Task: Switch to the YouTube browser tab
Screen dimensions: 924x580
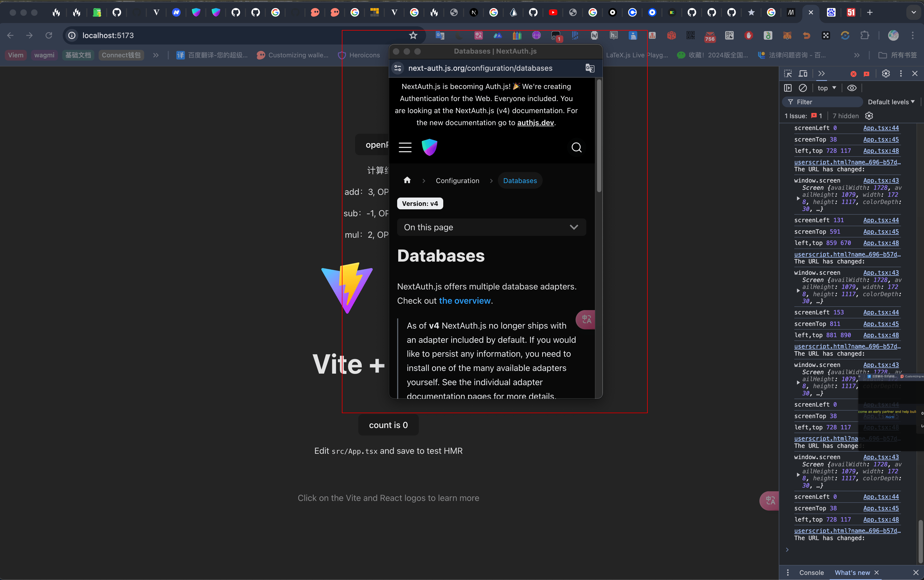Action: [553, 13]
